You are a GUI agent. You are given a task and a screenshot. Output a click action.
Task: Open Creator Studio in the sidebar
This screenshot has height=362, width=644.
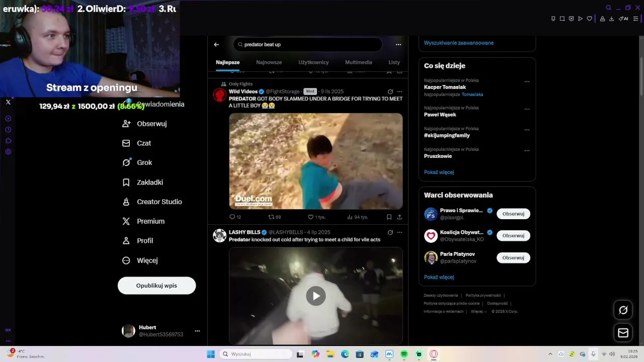(x=152, y=202)
